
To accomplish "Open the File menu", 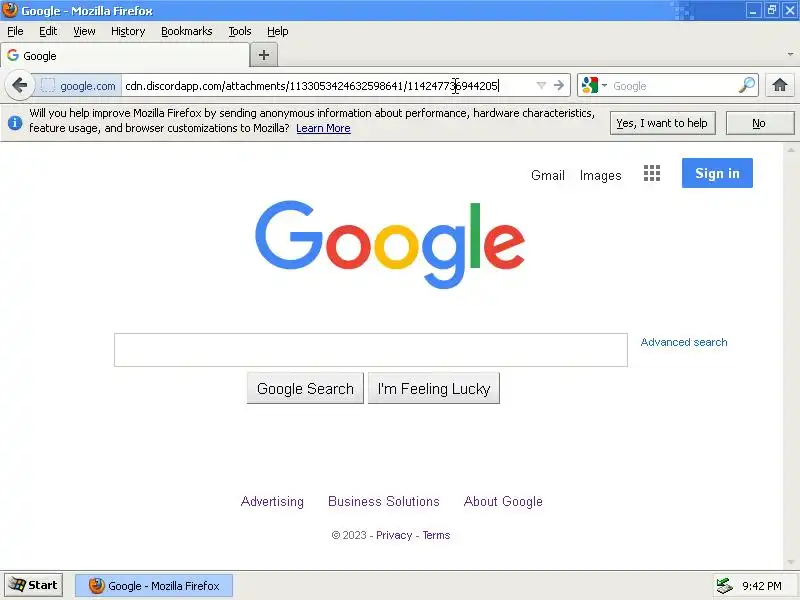I will pos(15,31).
